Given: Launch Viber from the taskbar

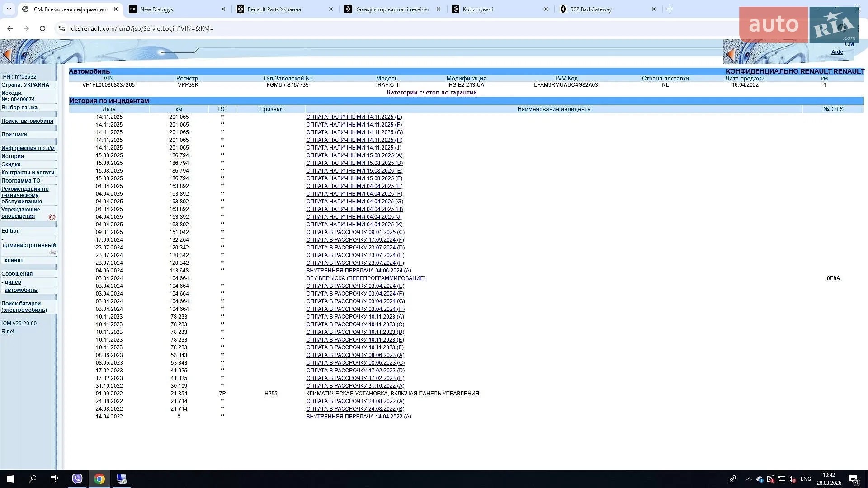Looking at the screenshot, I should coord(77,479).
